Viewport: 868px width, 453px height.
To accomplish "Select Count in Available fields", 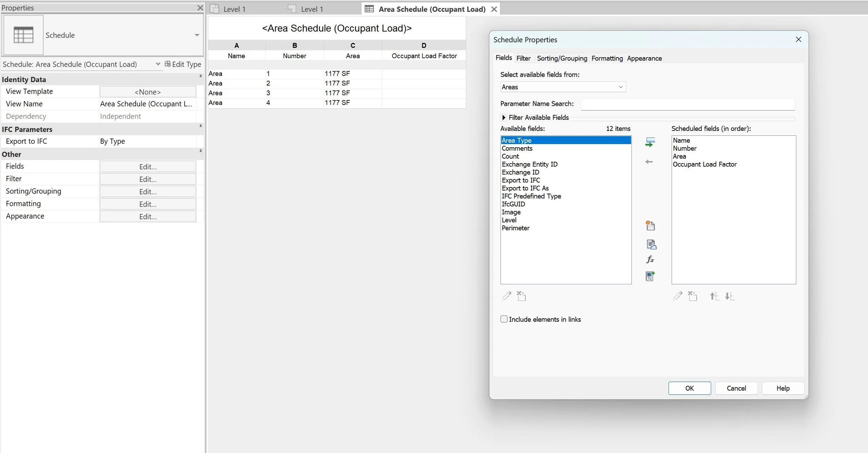I will pyautogui.click(x=566, y=156).
